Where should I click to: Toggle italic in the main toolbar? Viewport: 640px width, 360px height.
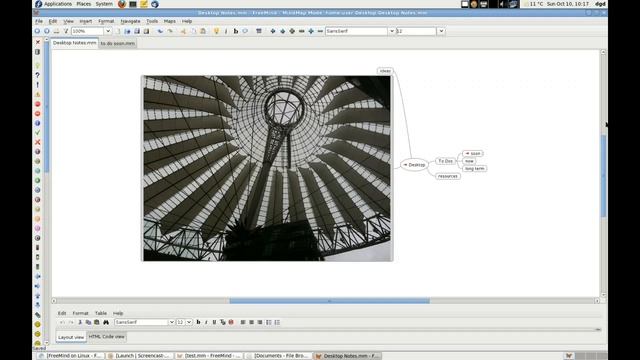pyautogui.click(x=226, y=31)
